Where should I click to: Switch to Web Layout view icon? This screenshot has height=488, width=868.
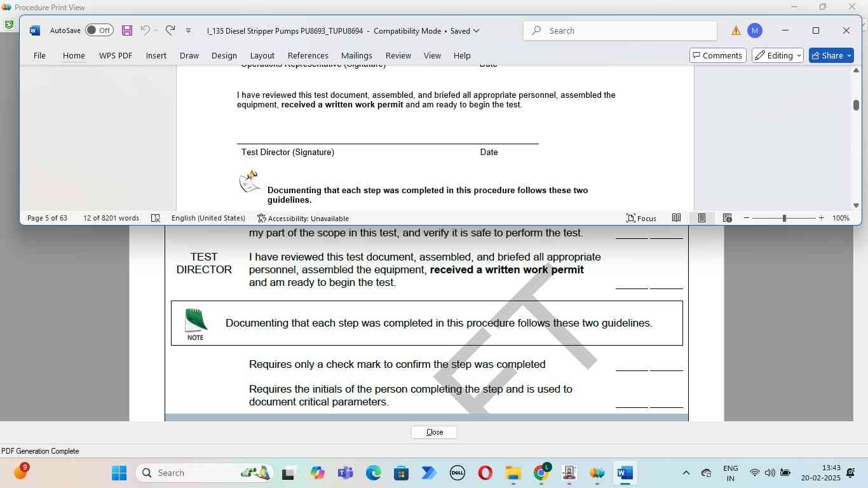pyautogui.click(x=728, y=218)
